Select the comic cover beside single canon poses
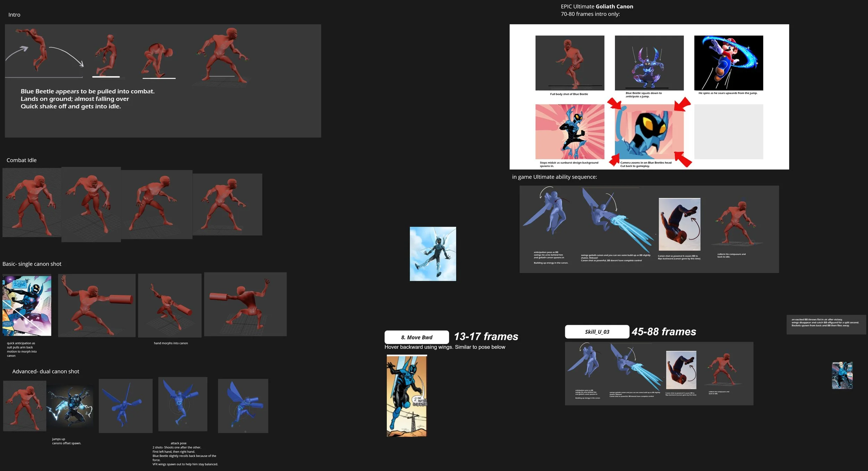 click(x=27, y=305)
